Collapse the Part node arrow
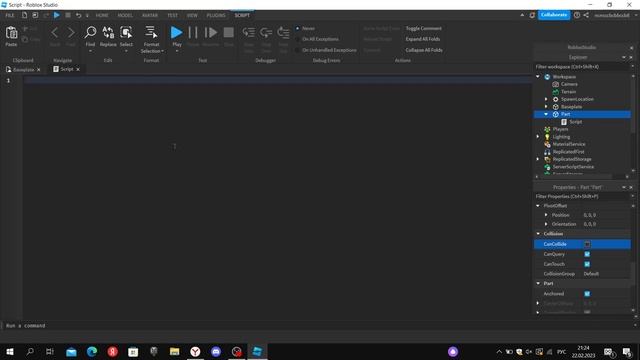Image resolution: width=640 pixels, height=360 pixels. [x=546, y=114]
